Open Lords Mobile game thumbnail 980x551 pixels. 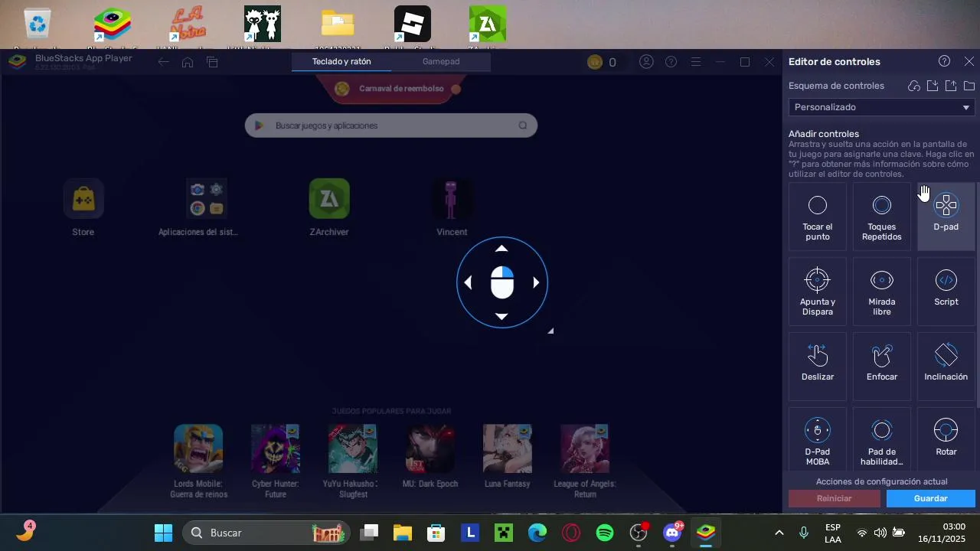coord(198,448)
